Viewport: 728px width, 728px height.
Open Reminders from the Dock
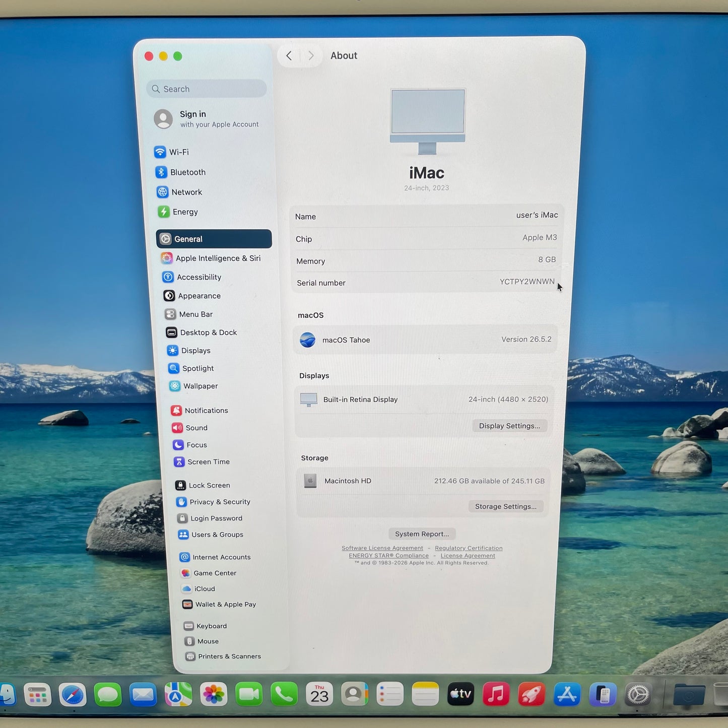[x=390, y=695]
